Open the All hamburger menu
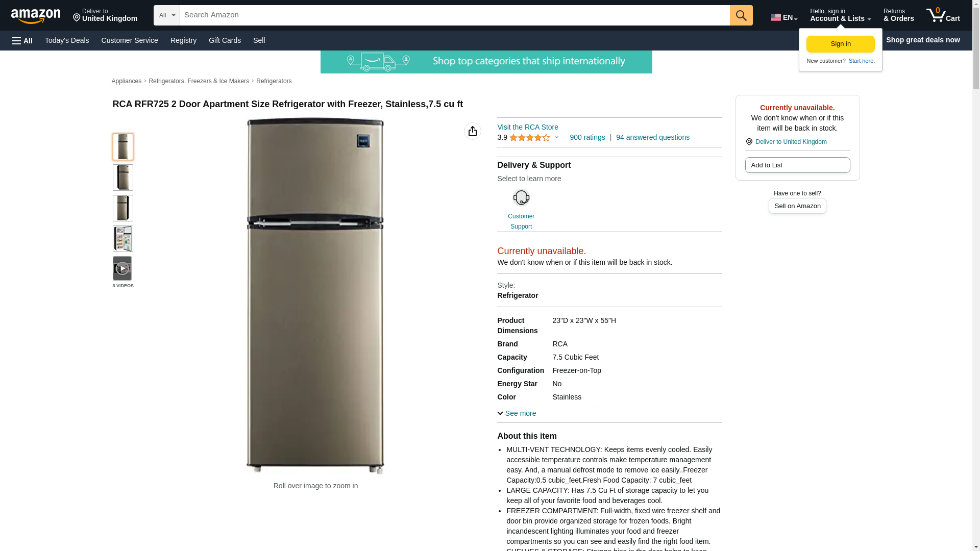This screenshot has height=551, width=980. coord(22,41)
